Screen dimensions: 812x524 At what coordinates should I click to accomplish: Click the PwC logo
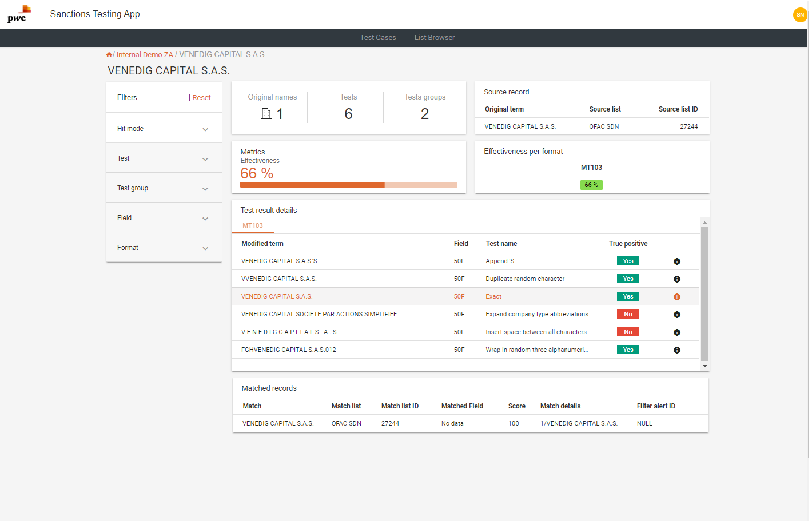pos(19,14)
